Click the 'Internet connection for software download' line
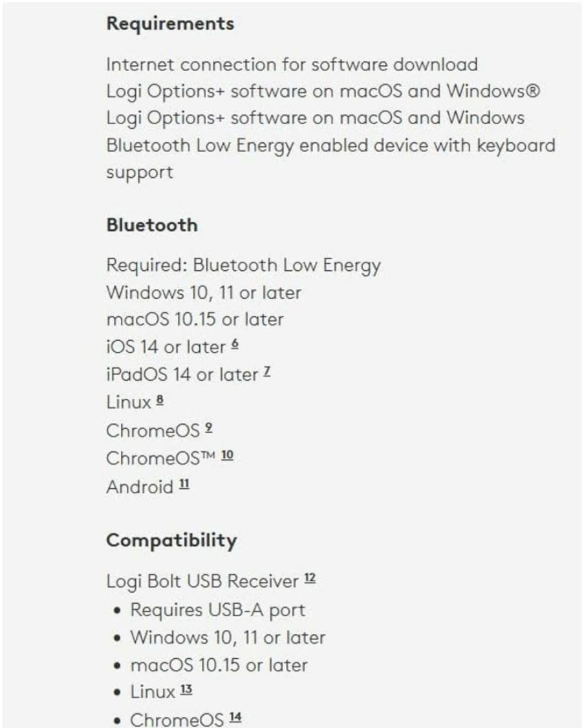The width and height of the screenshot is (584, 728). (x=292, y=64)
